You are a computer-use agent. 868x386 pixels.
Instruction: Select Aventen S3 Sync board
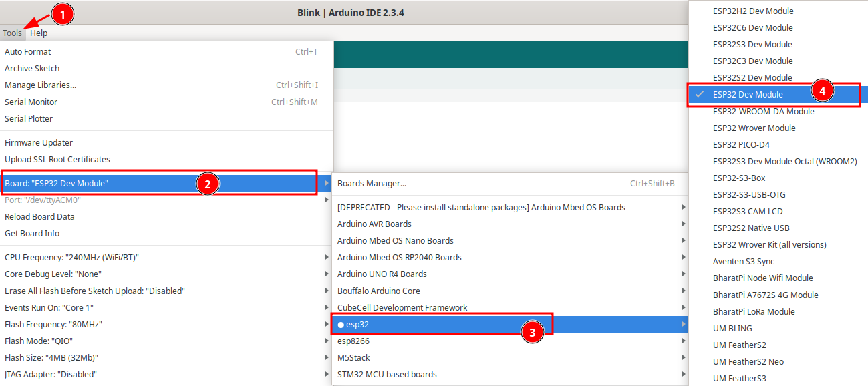(x=778, y=261)
